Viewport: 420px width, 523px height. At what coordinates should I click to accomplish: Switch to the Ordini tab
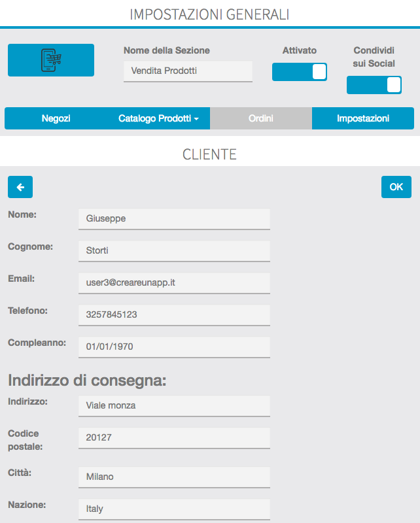coord(261,119)
